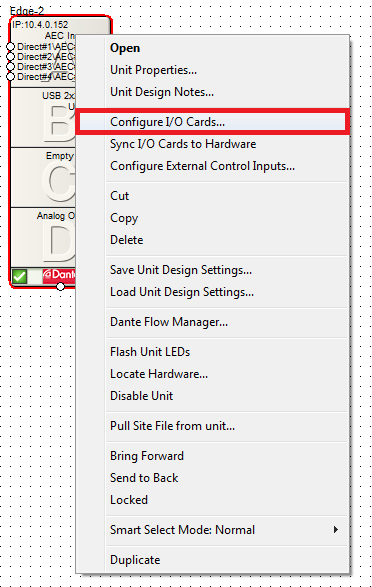This screenshot has width=372, height=587.
Task: Select the Analog Output card slot D
Action: pyautogui.click(x=43, y=237)
